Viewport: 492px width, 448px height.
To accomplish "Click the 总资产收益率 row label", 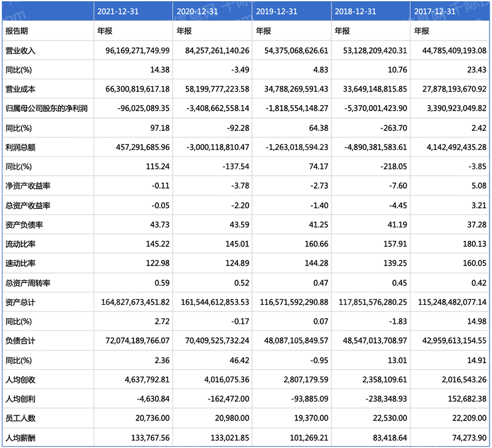I will (x=28, y=205).
